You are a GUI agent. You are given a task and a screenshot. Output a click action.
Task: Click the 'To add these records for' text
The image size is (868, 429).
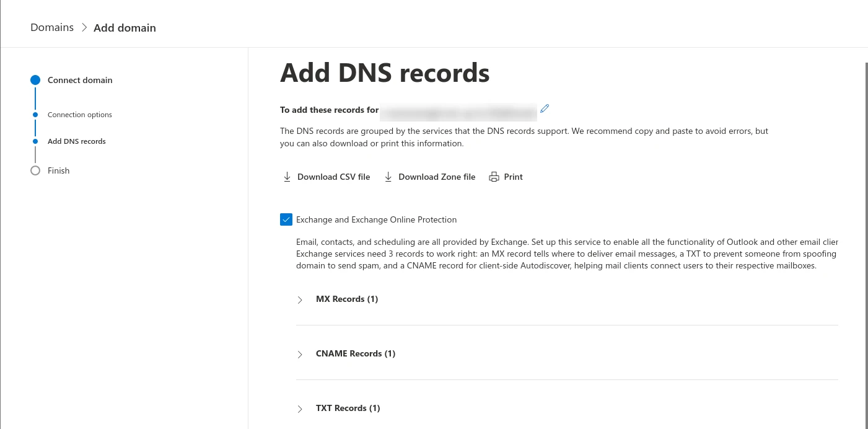click(x=329, y=110)
